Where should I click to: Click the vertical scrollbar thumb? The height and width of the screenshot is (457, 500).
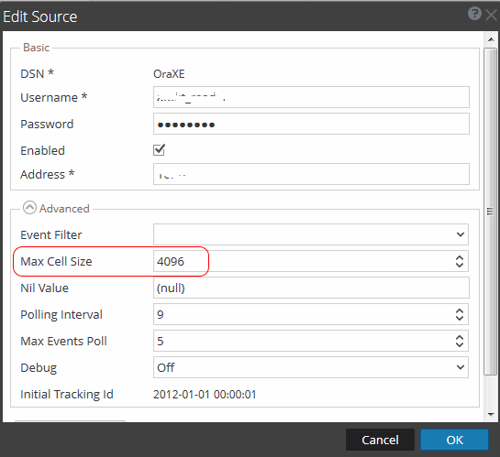pyautogui.click(x=490, y=212)
